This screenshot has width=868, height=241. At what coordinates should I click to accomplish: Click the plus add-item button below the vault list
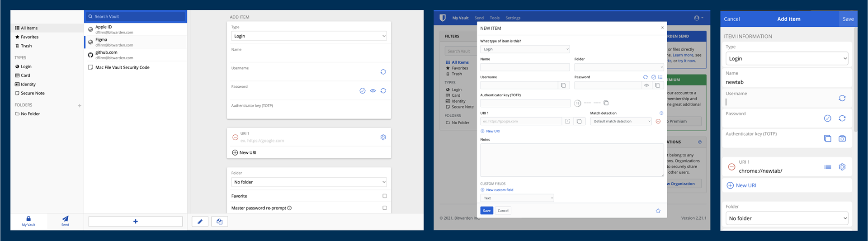pos(135,222)
